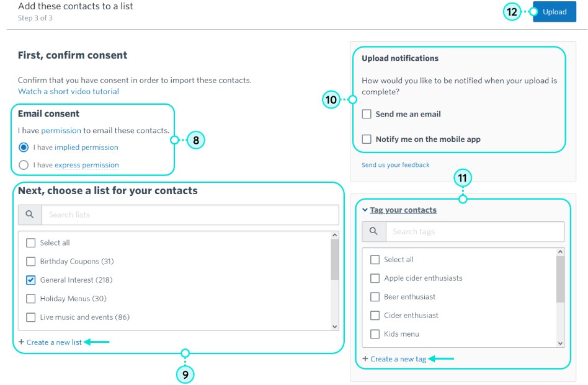
Task: Check the Apple cider enthusiasts tag
Action: [x=375, y=278]
